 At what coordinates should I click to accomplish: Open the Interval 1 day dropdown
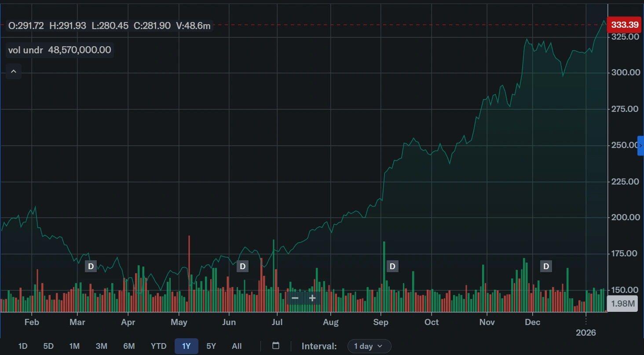pos(369,346)
